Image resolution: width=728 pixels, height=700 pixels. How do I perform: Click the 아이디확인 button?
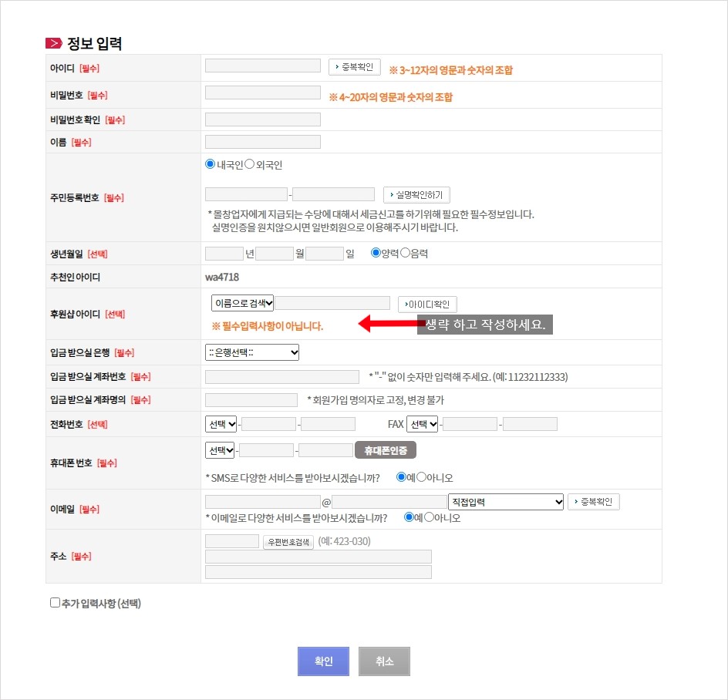(x=427, y=305)
